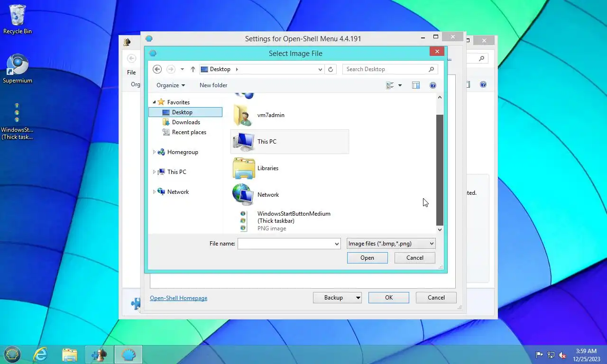This screenshot has height=364, width=607.
Task: Select the This PC item in file list
Action: 290,142
